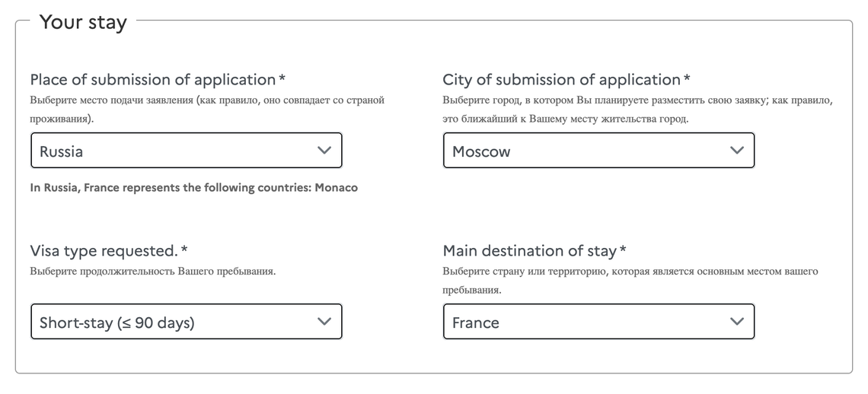Click the Russian hint under Visa type requested
The image size is (868, 394).
pos(152,272)
